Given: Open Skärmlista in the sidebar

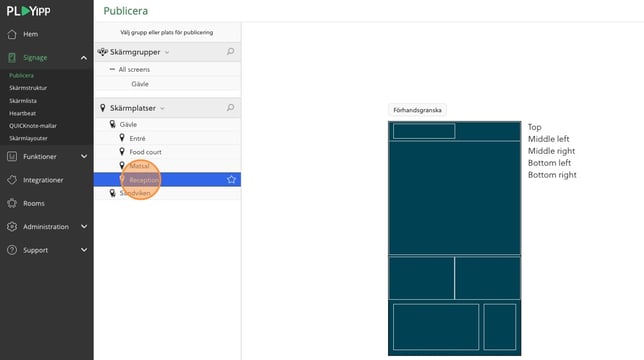Looking at the screenshot, I should tap(23, 101).
